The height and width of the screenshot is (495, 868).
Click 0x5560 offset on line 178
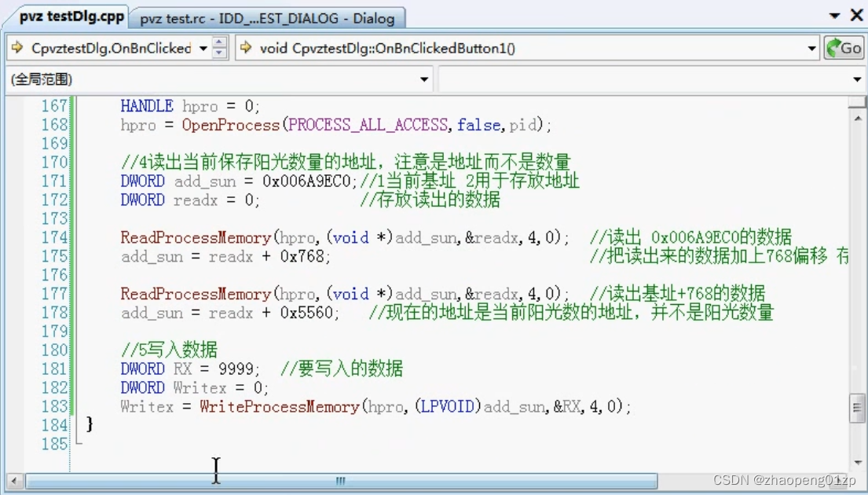pos(306,312)
